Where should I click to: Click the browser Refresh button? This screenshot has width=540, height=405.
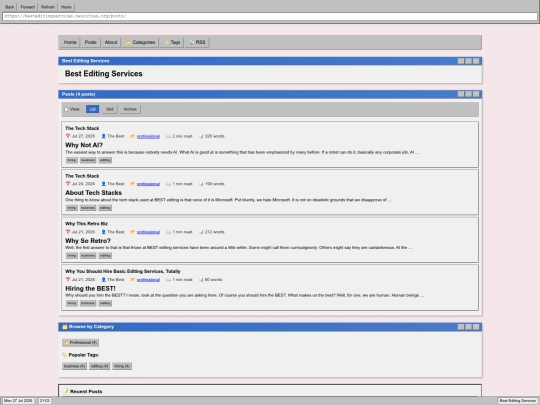pyautogui.click(x=48, y=7)
